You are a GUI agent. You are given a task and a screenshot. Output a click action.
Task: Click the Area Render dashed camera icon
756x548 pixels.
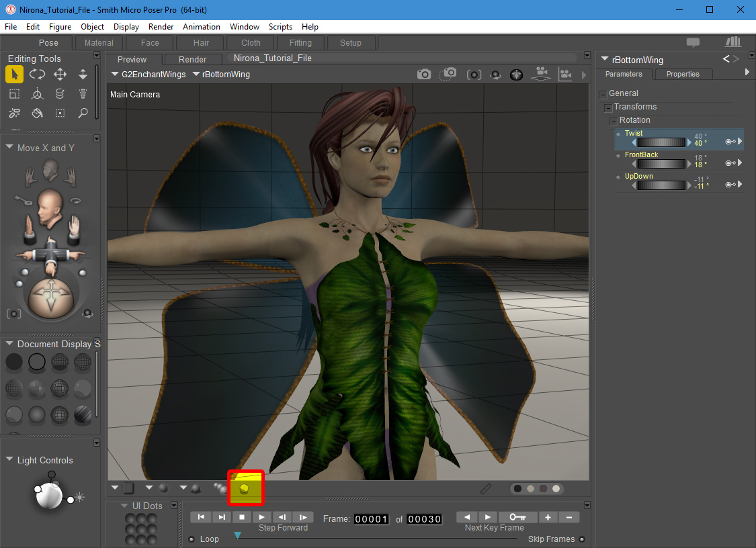pyautogui.click(x=449, y=74)
